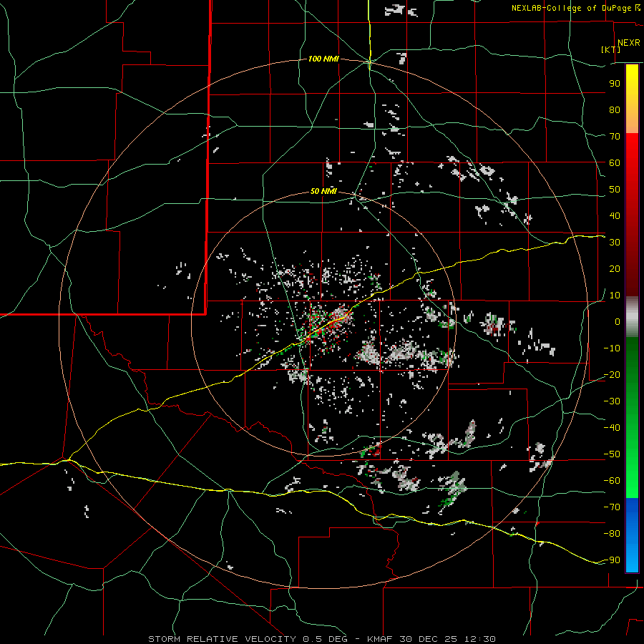Click the -30 value on the velocity scale
This screenshot has width=644, height=644.
tap(612, 401)
